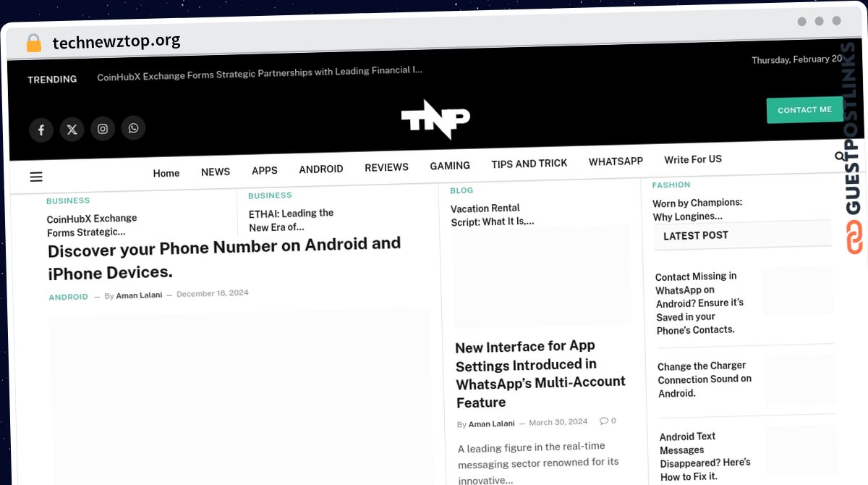868x485 pixels.
Task: Click the 'Thursday, February 20' date text
Action: [797, 59]
